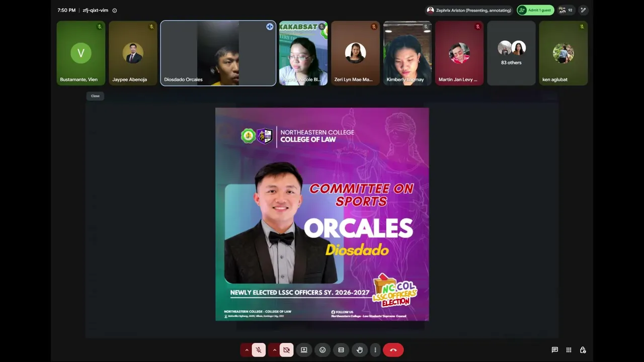The height and width of the screenshot is (362, 644).
Task: Open host controls lock icon
Action: pos(583,350)
